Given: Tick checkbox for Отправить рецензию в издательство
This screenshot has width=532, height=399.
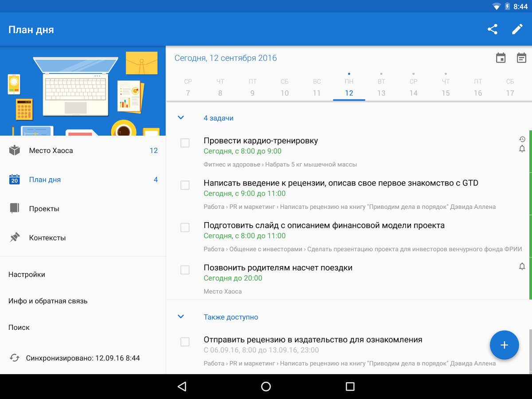Looking at the screenshot, I should [185, 342].
